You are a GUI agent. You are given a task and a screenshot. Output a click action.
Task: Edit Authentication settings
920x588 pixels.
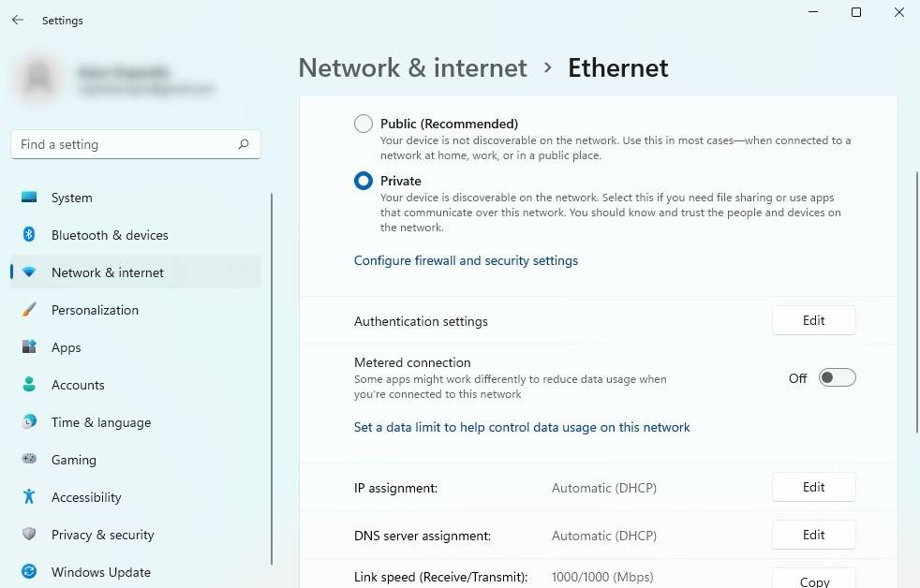pyautogui.click(x=813, y=320)
